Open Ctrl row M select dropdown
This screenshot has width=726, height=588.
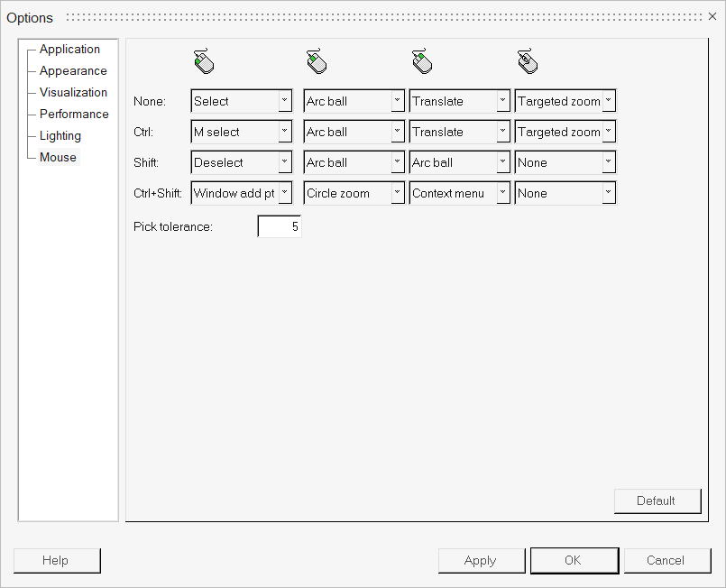point(241,132)
